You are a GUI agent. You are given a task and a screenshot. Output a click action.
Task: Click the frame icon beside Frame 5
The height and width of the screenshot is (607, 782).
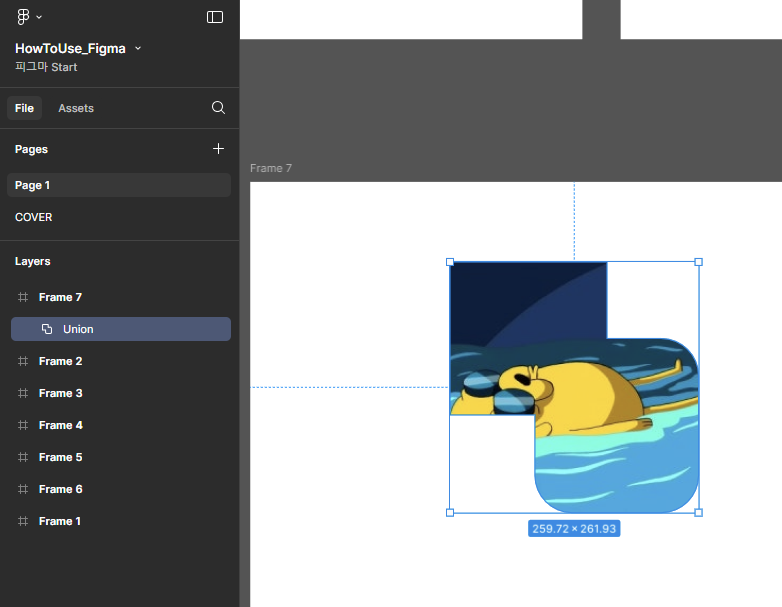[x=23, y=457]
